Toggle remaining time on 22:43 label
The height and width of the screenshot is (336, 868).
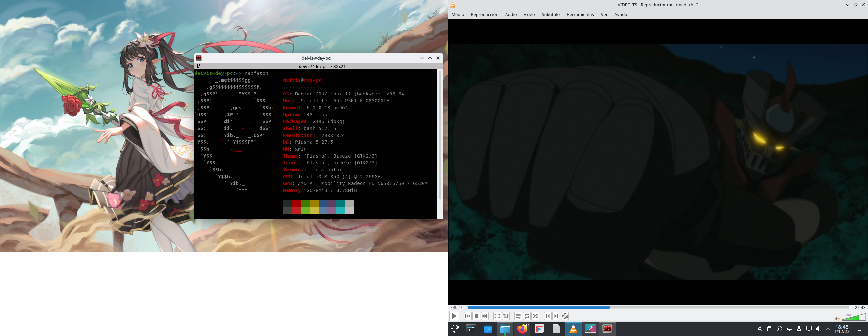pyautogui.click(x=860, y=307)
